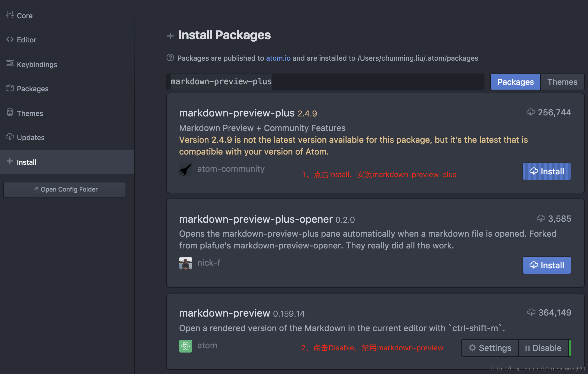
Task: Select the Install sidebar item
Action: [67, 162]
